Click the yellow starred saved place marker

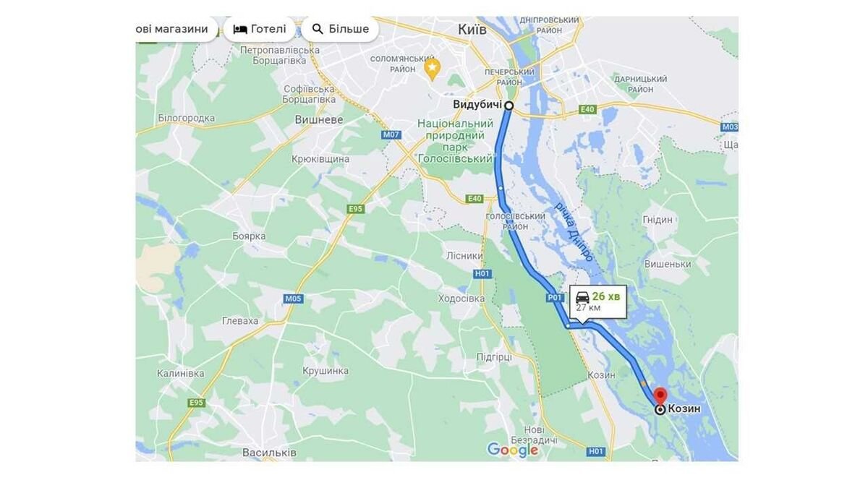tap(433, 69)
